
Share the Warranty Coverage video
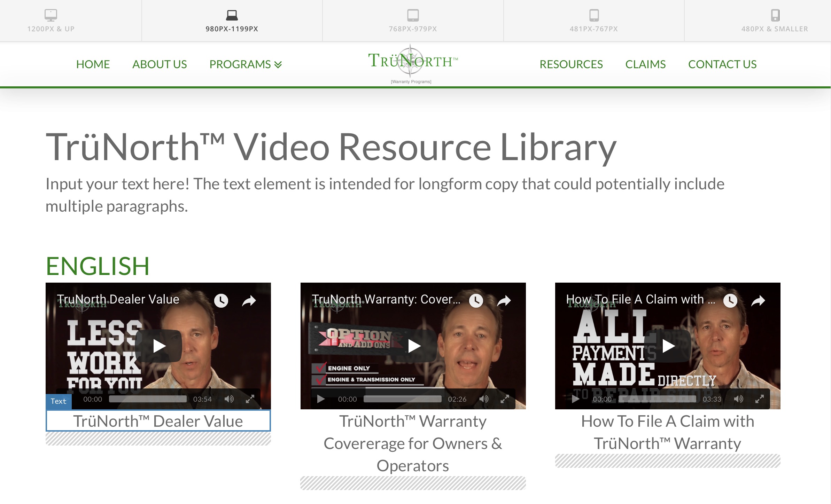[x=504, y=300]
